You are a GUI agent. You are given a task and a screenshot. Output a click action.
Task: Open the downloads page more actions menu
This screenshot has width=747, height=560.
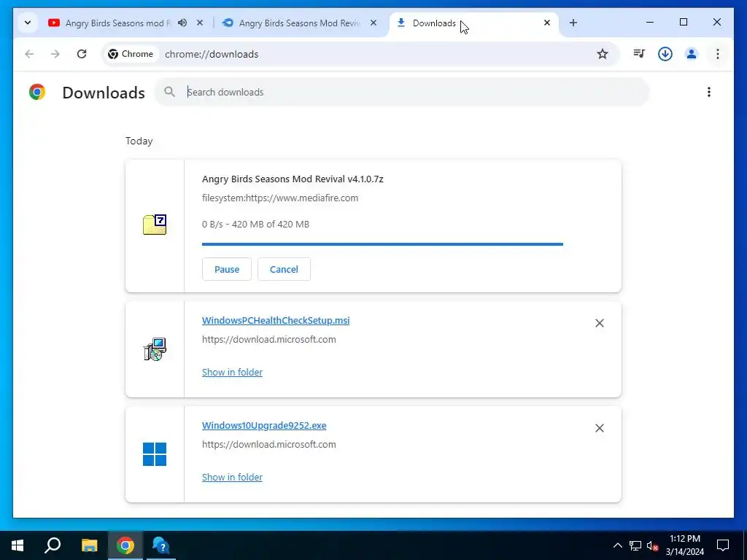[709, 92]
